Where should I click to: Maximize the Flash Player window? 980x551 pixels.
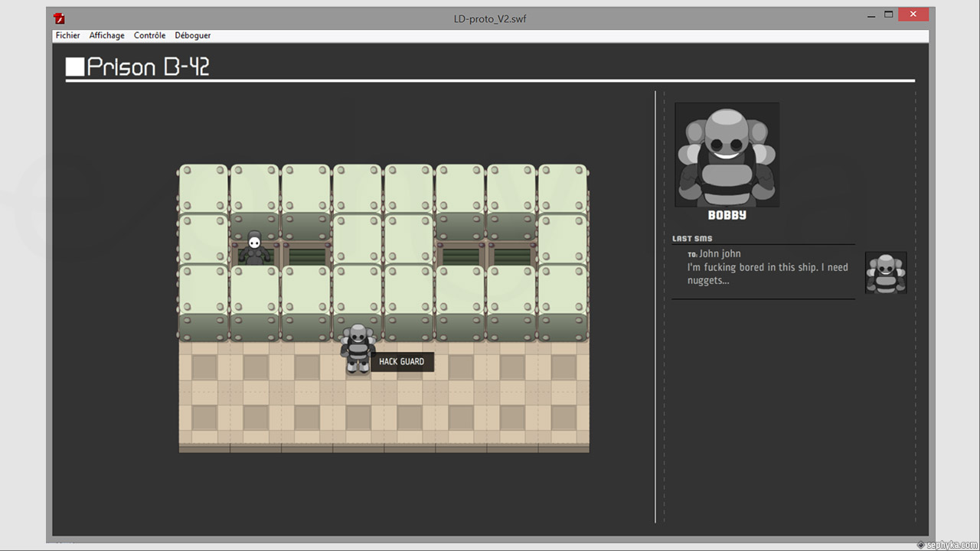tap(889, 15)
